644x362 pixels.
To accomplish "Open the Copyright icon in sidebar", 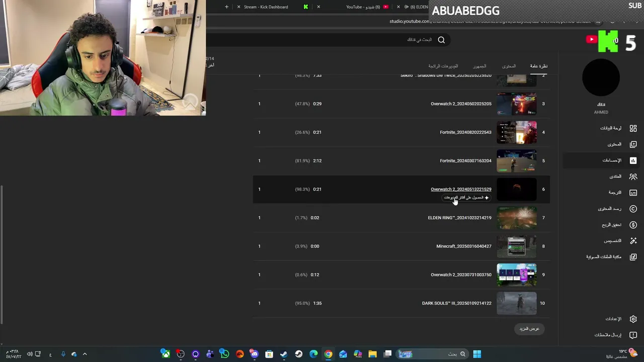I will pos(633,209).
